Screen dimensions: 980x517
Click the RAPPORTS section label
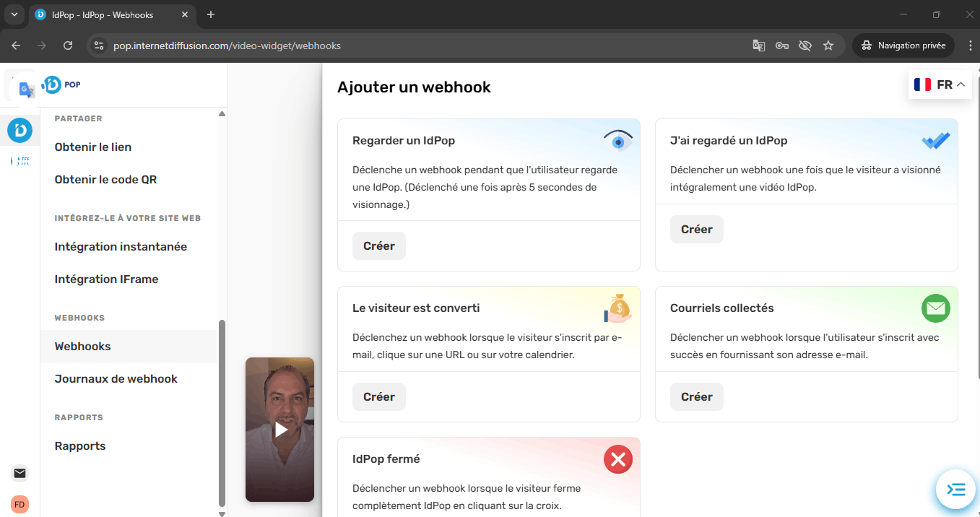tap(79, 417)
